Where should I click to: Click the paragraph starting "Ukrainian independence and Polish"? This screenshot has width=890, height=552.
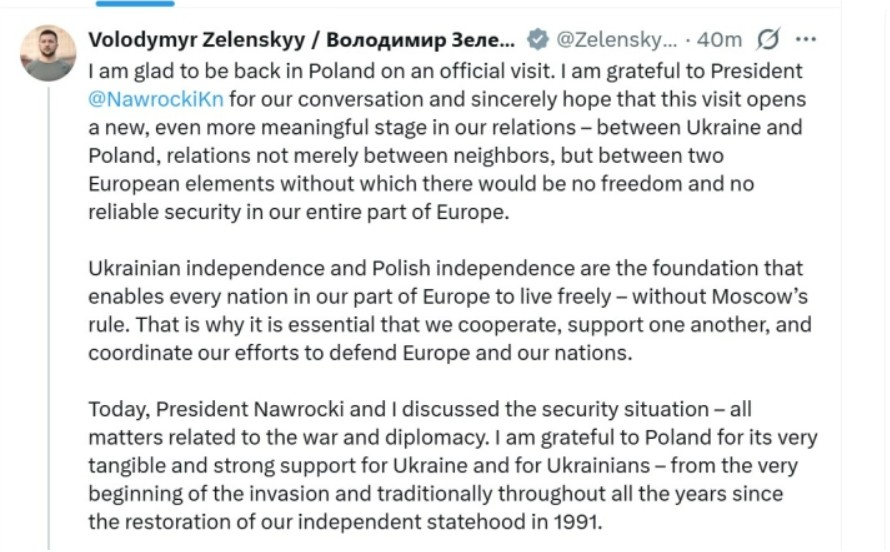point(449,311)
